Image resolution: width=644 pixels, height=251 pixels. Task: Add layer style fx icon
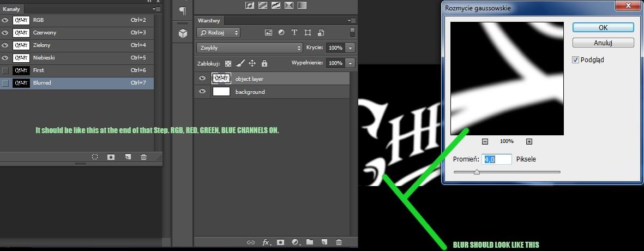(x=267, y=242)
